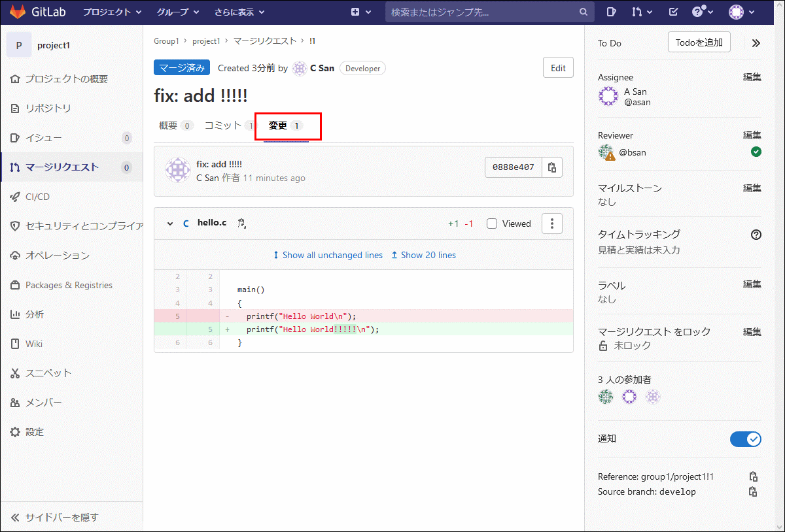Open the help question mark menu
This screenshot has width=785, height=532.
[x=703, y=12]
